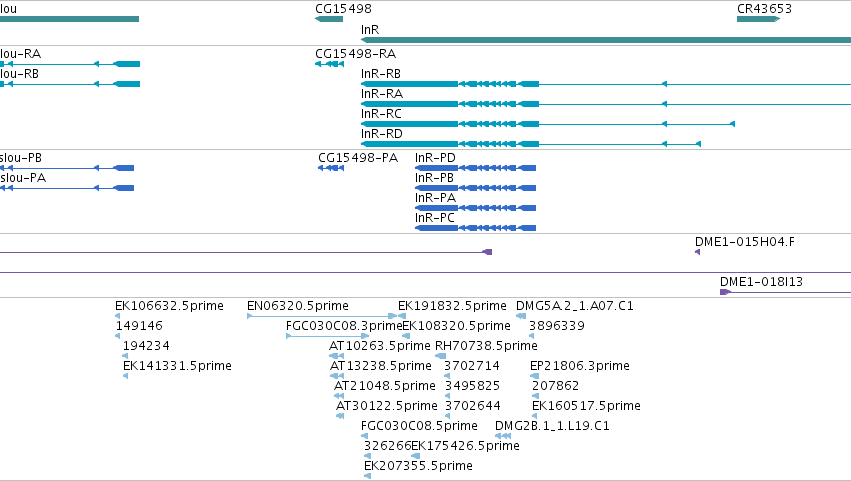851x481 pixels.
Task: Select AT21048.5prime EST label
Action: click(385, 387)
